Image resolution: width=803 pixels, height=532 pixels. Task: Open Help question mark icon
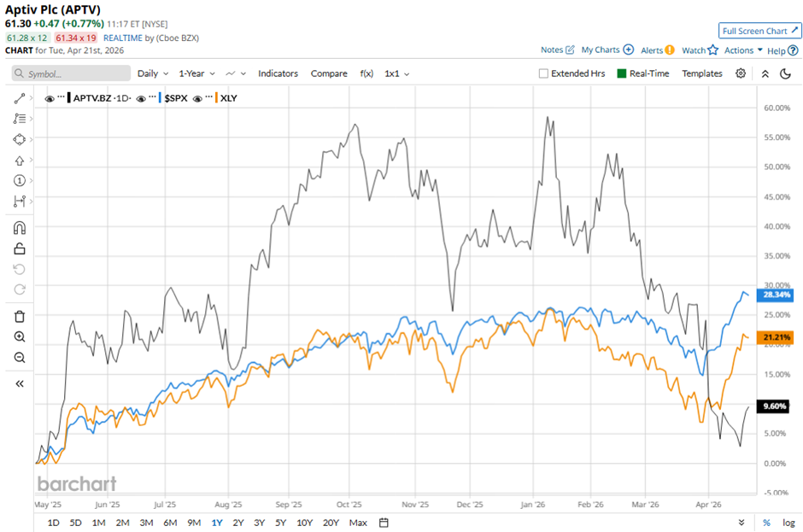pyautogui.click(x=793, y=50)
